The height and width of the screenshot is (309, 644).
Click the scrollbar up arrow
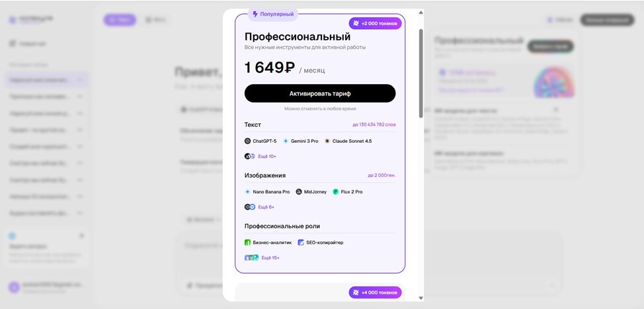[421, 13]
